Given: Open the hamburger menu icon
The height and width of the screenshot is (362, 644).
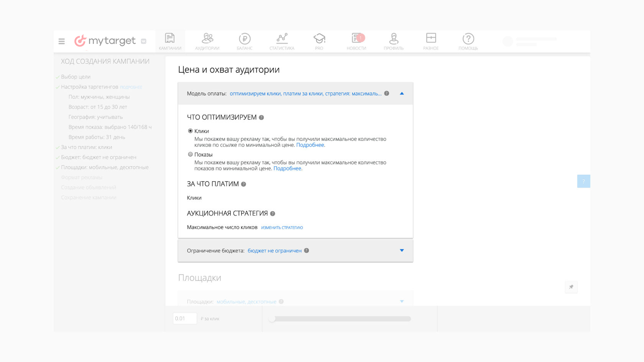Looking at the screenshot, I should point(61,41).
